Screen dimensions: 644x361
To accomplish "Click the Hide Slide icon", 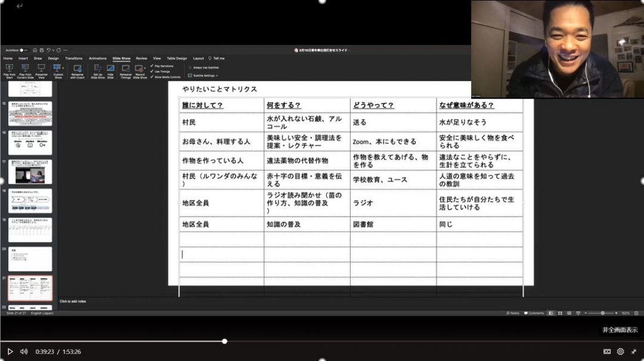I will pos(110,69).
